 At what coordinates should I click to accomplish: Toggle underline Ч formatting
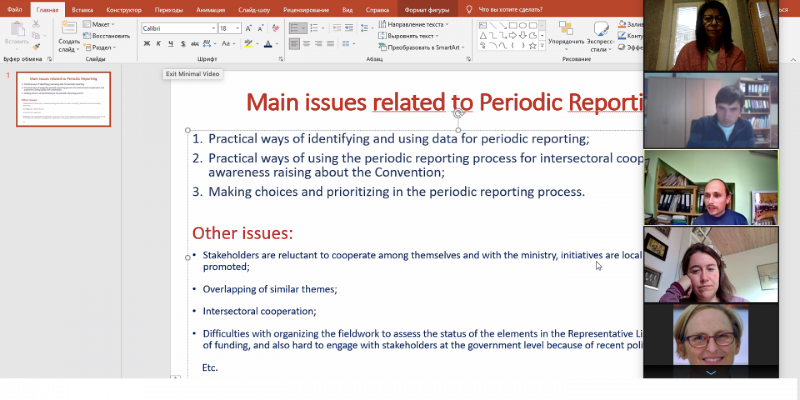171,44
